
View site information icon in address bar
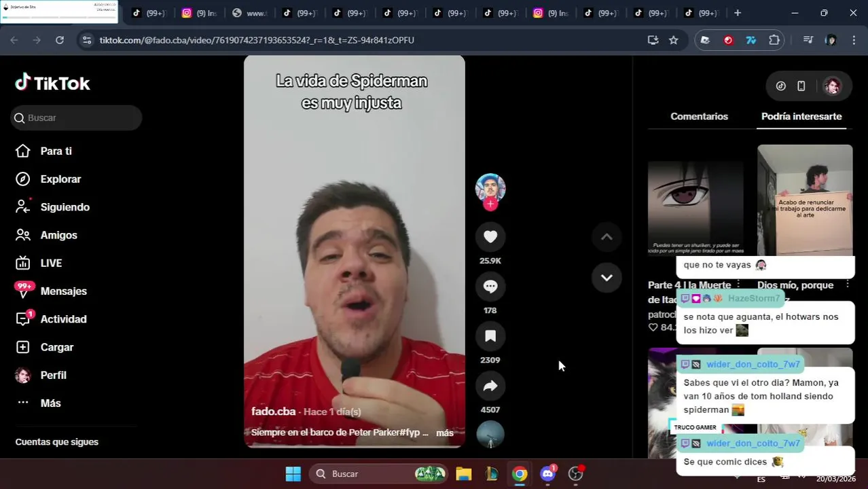tap(86, 40)
